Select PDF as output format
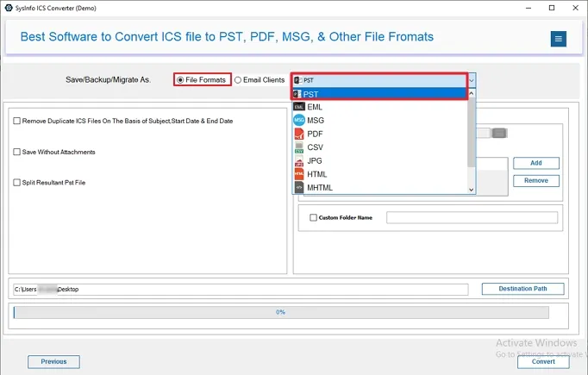The height and width of the screenshot is (375, 588). 379,134
